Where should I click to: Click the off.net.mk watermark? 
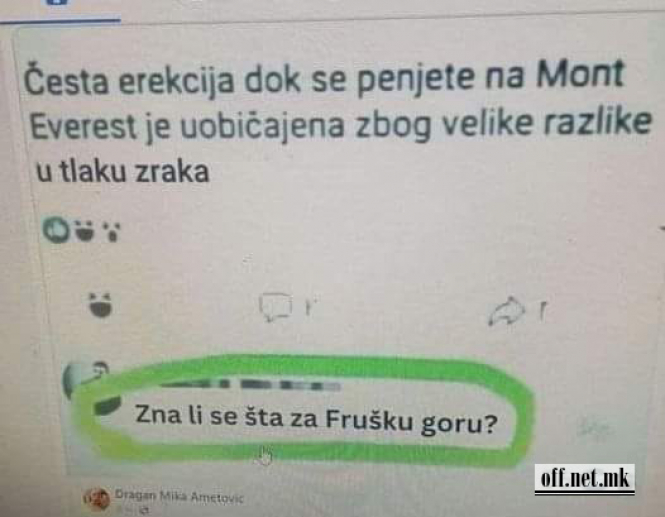pyautogui.click(x=584, y=479)
